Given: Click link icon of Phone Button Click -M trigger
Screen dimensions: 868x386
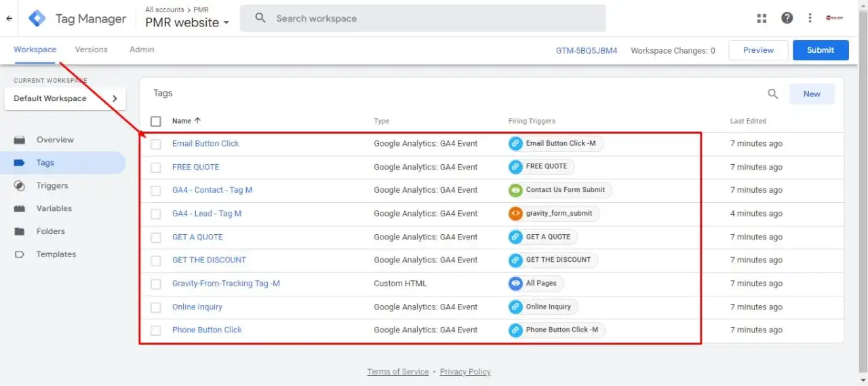Looking at the screenshot, I should pos(515,330).
